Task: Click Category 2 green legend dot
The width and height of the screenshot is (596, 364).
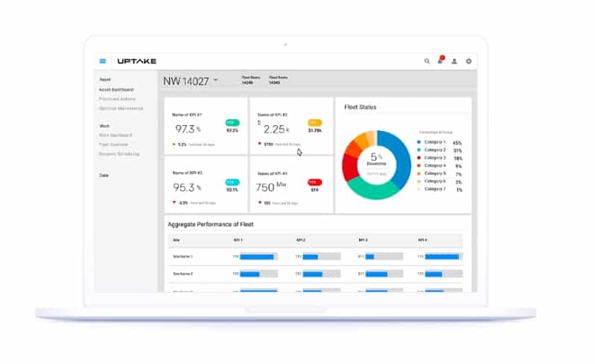Action: (419, 150)
